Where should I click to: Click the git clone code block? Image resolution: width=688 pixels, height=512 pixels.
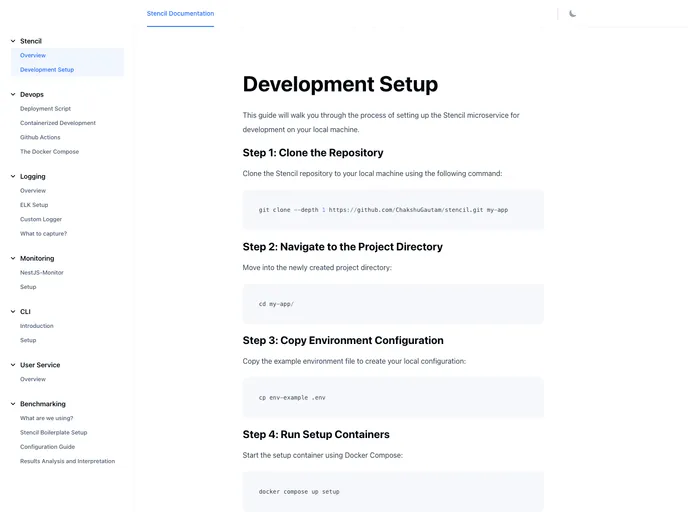click(x=393, y=210)
